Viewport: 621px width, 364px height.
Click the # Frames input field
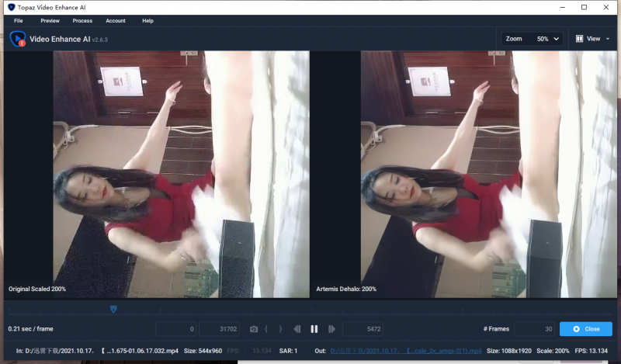click(534, 329)
